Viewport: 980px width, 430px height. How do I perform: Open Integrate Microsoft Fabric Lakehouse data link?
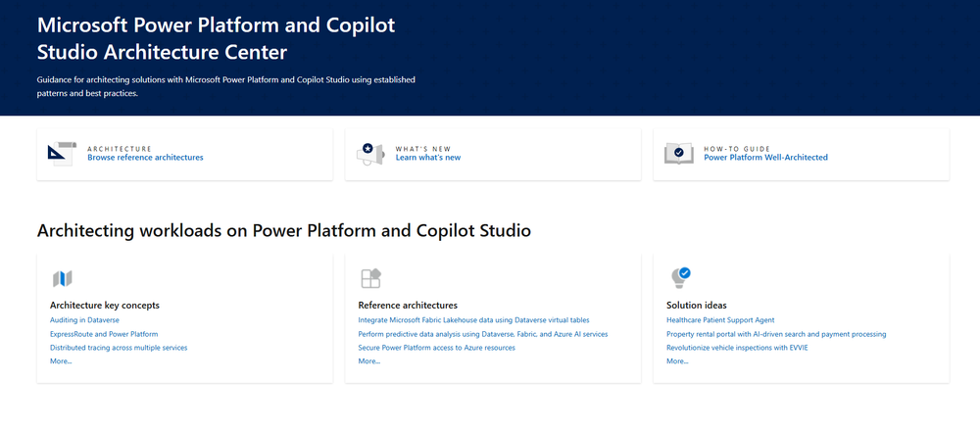coord(473,320)
